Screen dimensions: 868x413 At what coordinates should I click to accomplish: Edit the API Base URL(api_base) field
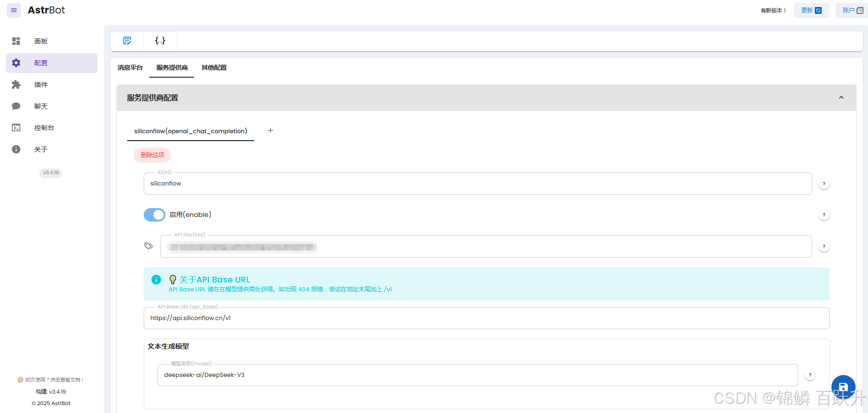[486, 318]
